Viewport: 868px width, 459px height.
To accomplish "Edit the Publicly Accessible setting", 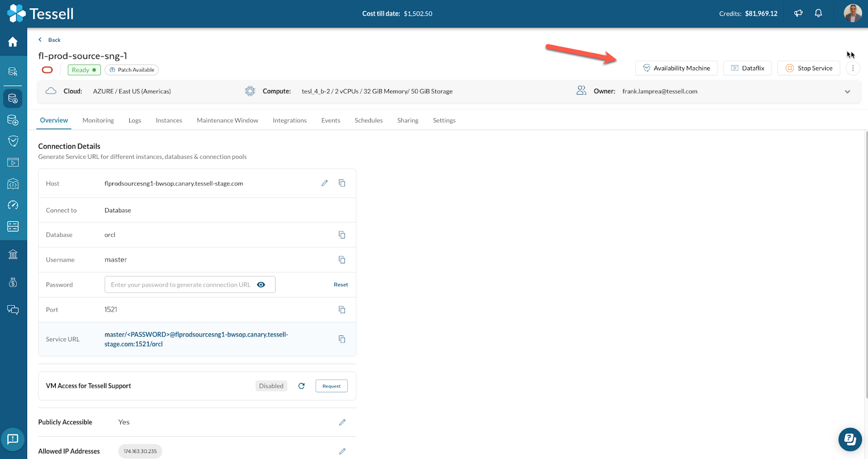I will 342,422.
